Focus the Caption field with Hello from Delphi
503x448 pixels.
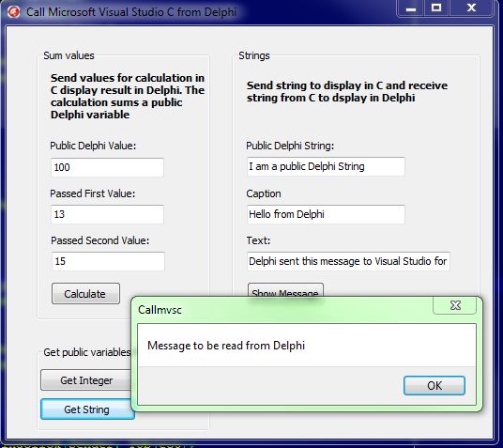click(326, 214)
